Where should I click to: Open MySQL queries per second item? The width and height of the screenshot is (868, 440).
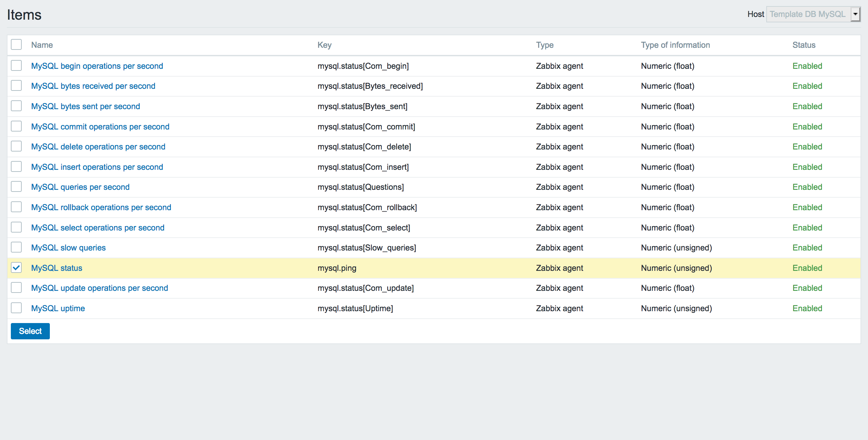coord(80,187)
